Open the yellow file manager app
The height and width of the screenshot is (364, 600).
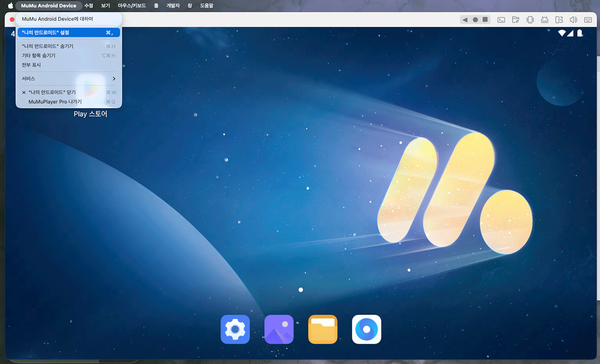coord(322,330)
